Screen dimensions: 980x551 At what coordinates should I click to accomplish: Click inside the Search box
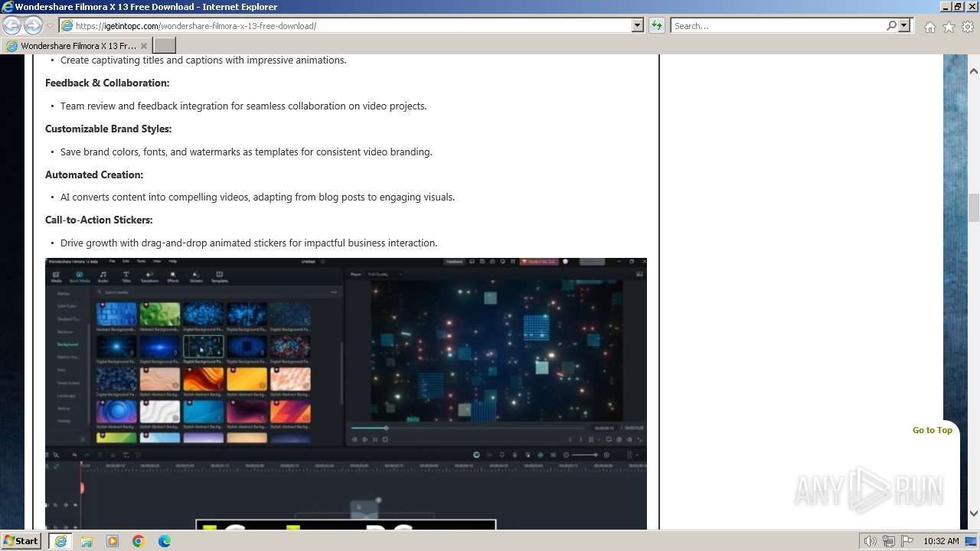777,26
